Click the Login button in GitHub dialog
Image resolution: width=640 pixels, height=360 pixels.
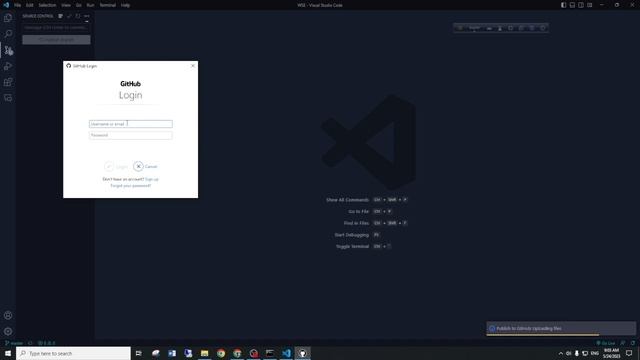tap(116, 167)
